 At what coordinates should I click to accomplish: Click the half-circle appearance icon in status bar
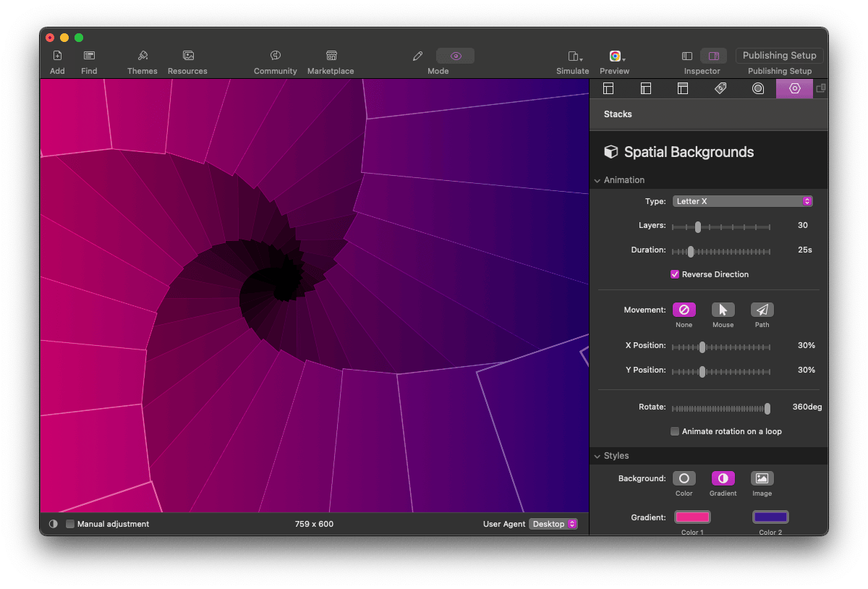pyautogui.click(x=54, y=524)
